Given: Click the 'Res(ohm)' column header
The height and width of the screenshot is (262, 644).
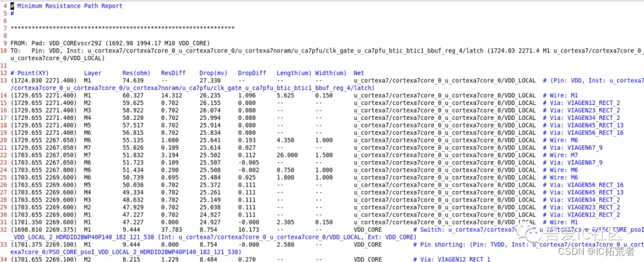Looking at the screenshot, I should tap(137, 73).
